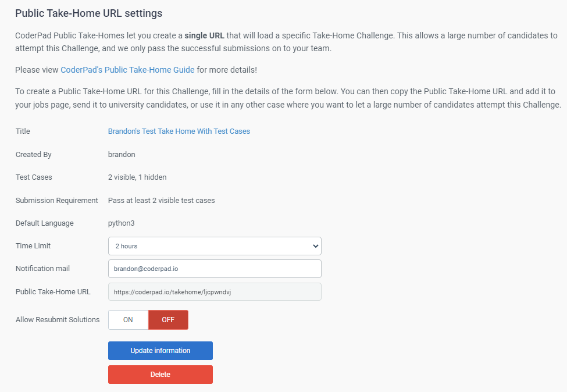Click the Time Limit dropdown chevron arrow
567x392 pixels.
click(315, 246)
